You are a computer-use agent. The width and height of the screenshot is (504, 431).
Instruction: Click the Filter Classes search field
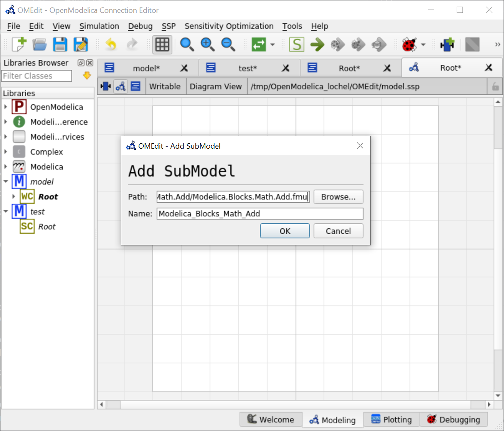point(37,76)
